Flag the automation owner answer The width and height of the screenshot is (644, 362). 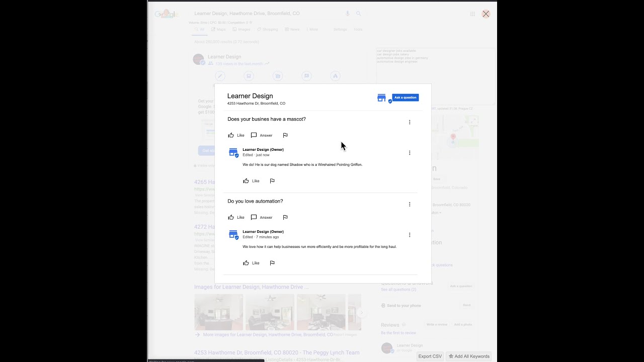pyautogui.click(x=272, y=263)
